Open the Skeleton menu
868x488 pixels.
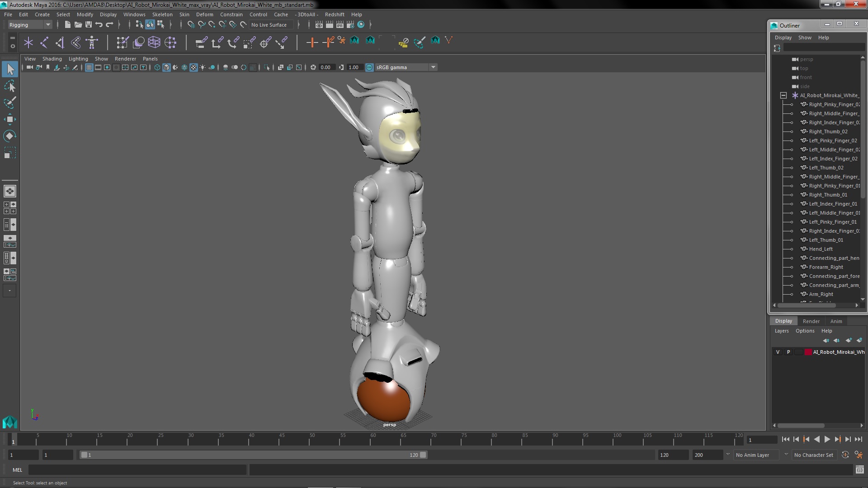(x=162, y=14)
